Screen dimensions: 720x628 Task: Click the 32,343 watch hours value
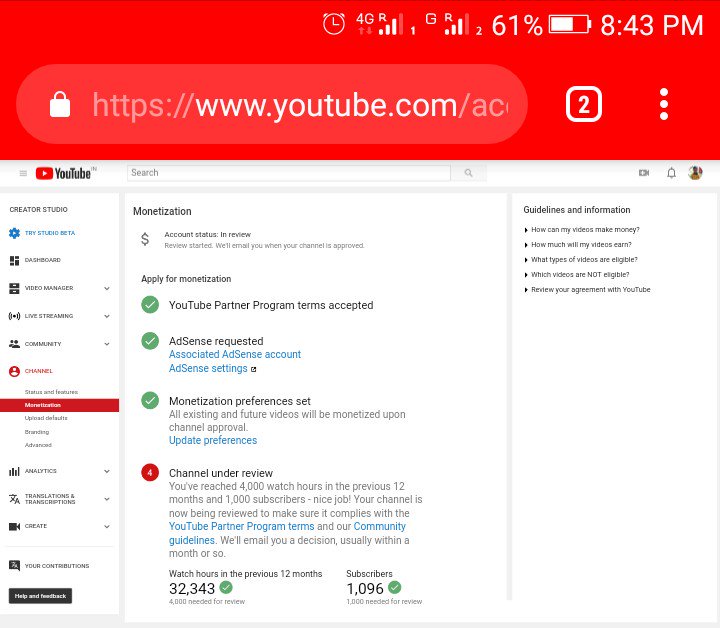click(192, 589)
